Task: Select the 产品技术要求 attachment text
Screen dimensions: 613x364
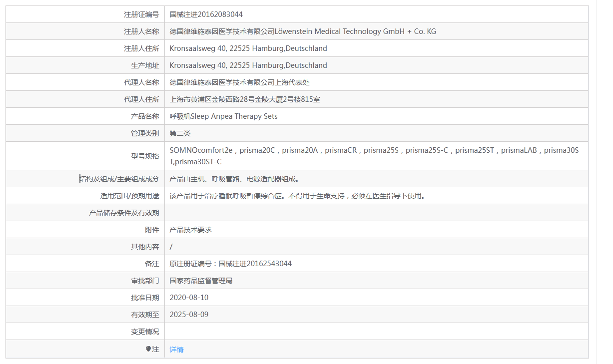Action: tap(191, 230)
